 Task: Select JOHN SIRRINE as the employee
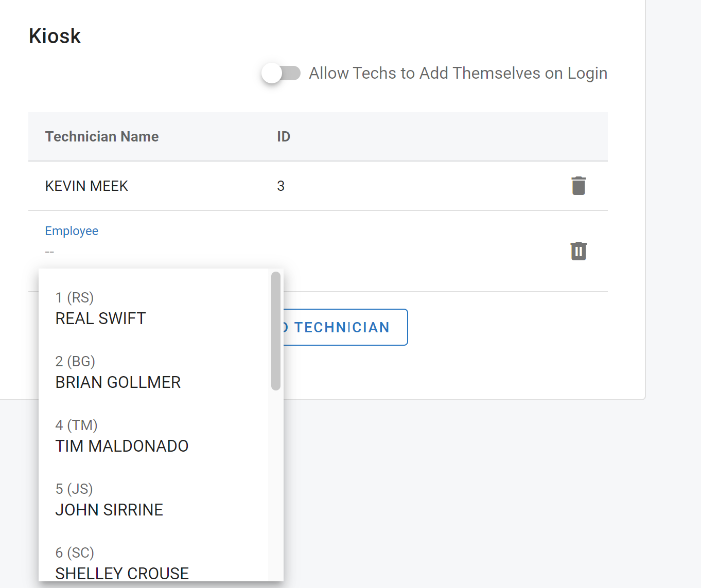109,509
